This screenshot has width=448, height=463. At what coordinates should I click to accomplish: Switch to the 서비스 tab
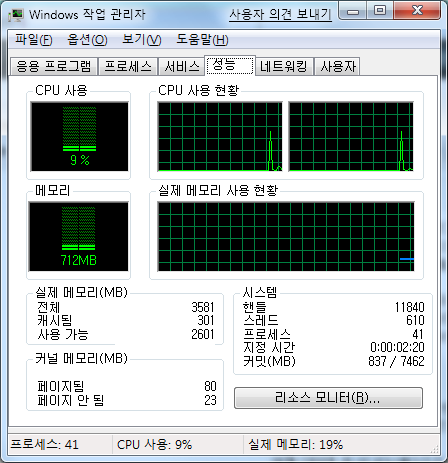tap(182, 66)
